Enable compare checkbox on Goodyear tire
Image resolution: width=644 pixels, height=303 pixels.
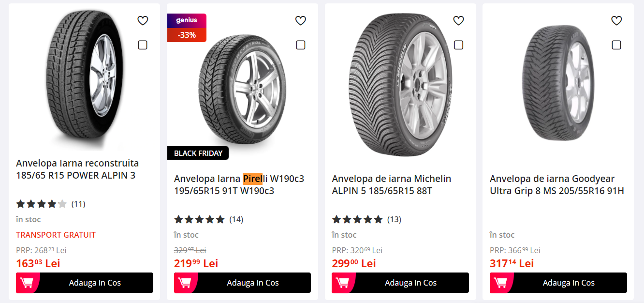click(616, 45)
